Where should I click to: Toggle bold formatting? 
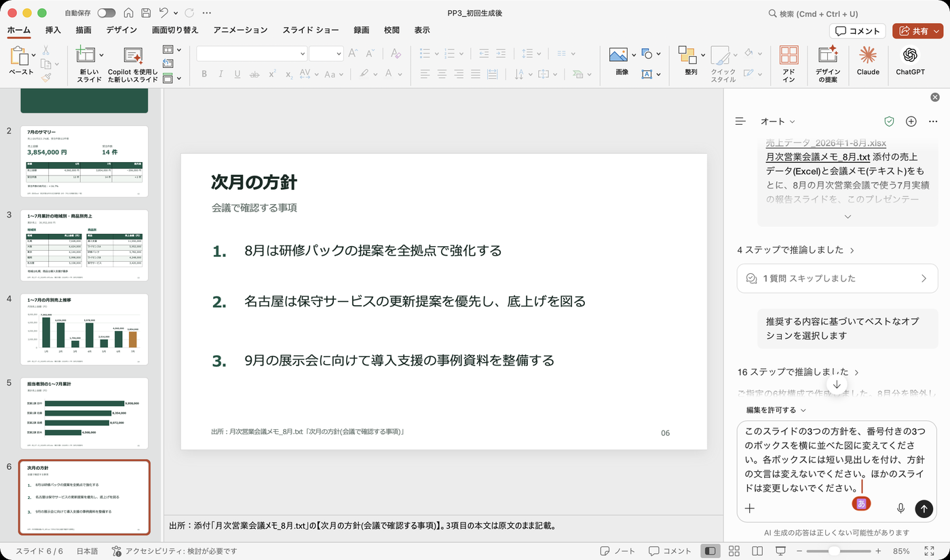204,74
